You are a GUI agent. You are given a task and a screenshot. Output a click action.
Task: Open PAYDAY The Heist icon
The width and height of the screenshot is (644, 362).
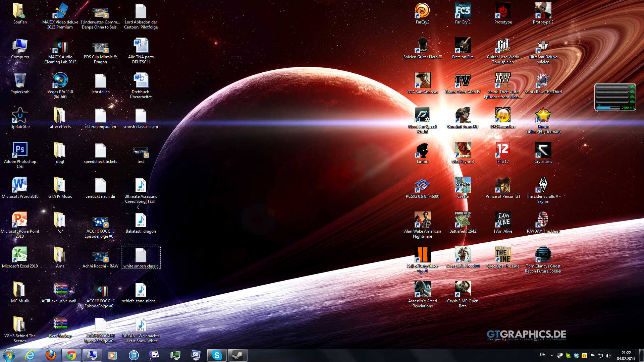543,223
